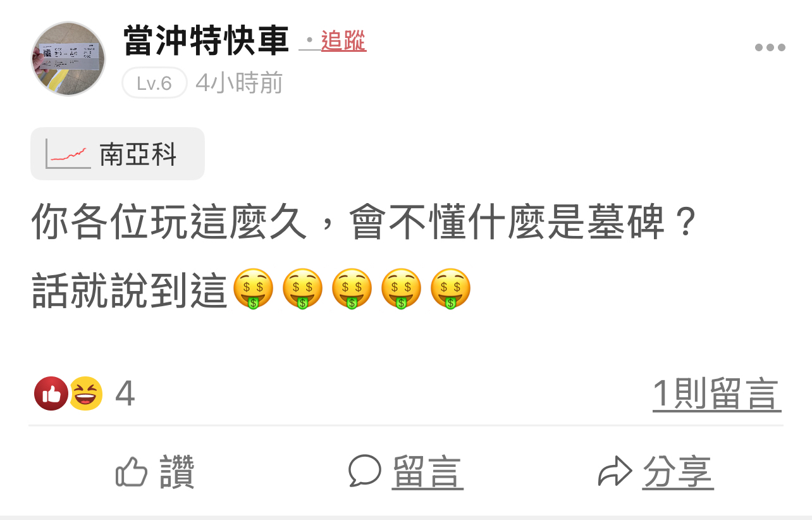Click the laughing face reaction badge
This screenshot has width=812, height=520.
(x=86, y=393)
